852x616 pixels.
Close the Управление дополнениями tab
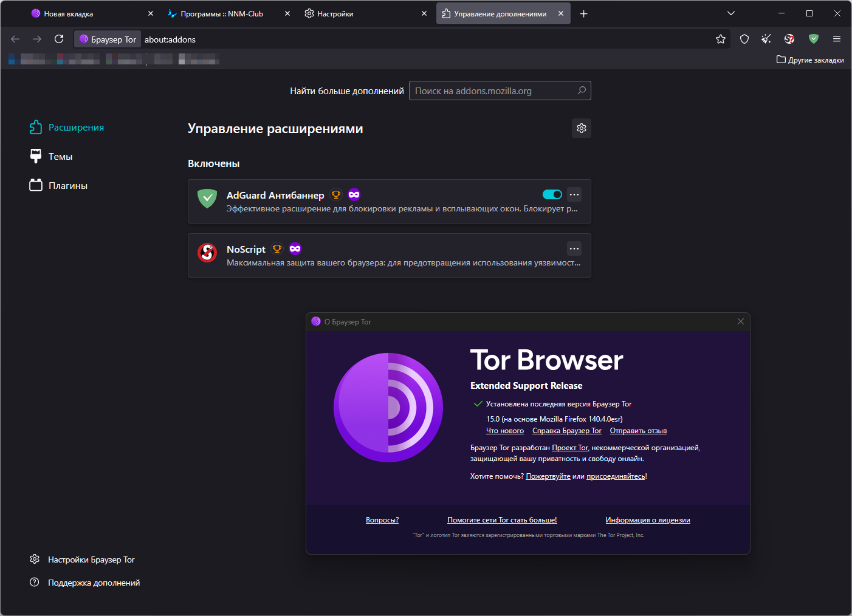pos(561,13)
